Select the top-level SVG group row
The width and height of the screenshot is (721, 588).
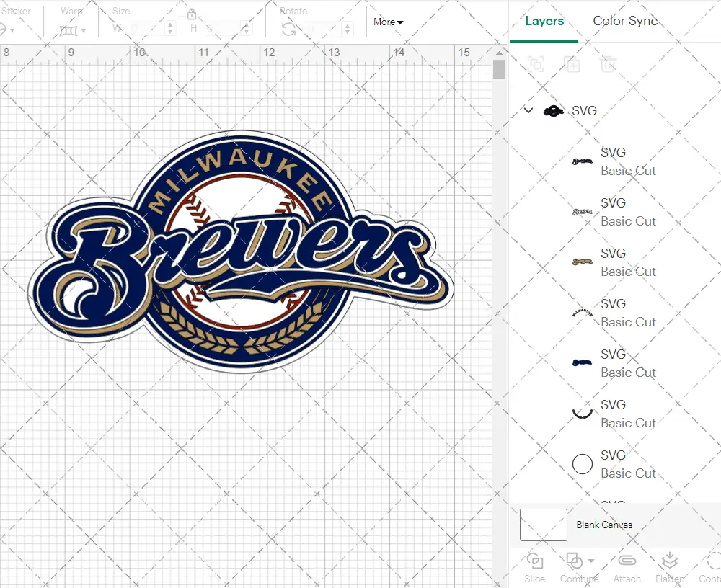615,111
